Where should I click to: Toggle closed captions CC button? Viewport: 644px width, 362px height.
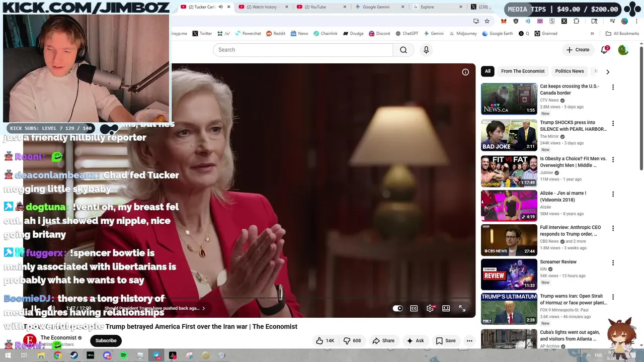pyautogui.click(x=414, y=308)
